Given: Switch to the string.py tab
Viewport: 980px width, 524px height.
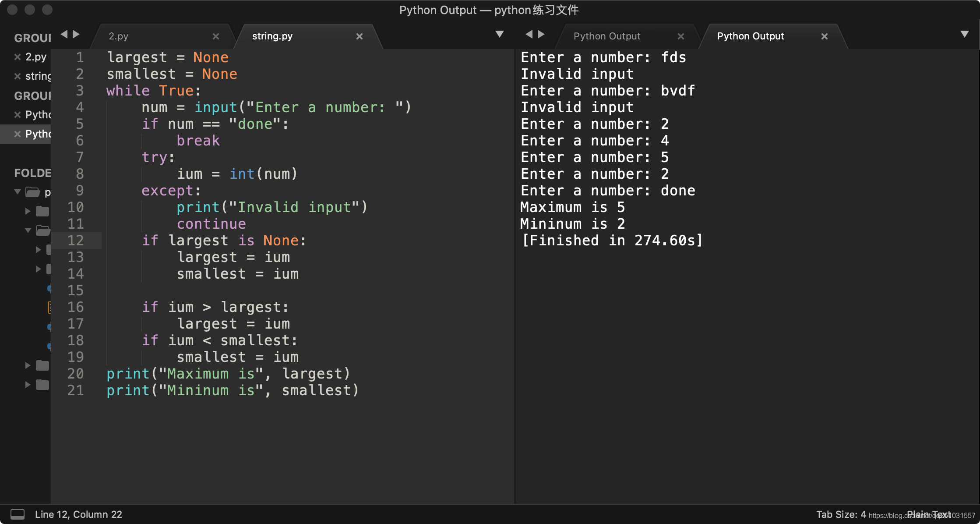Looking at the screenshot, I should coord(272,36).
